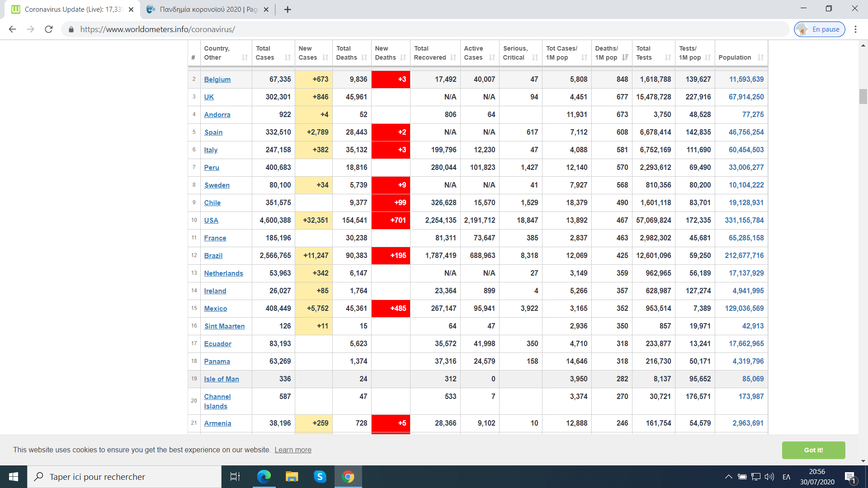Open the Sint Maarten country link
The image size is (868, 488).
224,326
